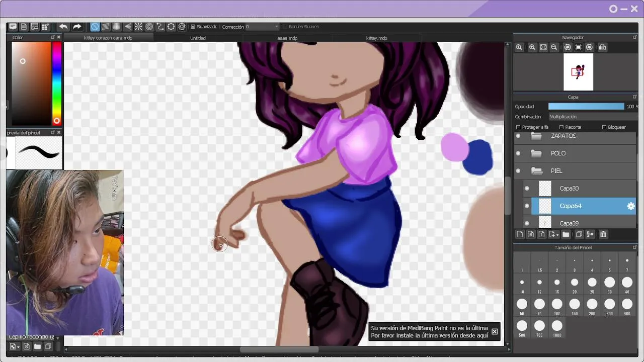Enable the concentric circle snap guide
The height and width of the screenshot is (362, 644).
[149, 27]
